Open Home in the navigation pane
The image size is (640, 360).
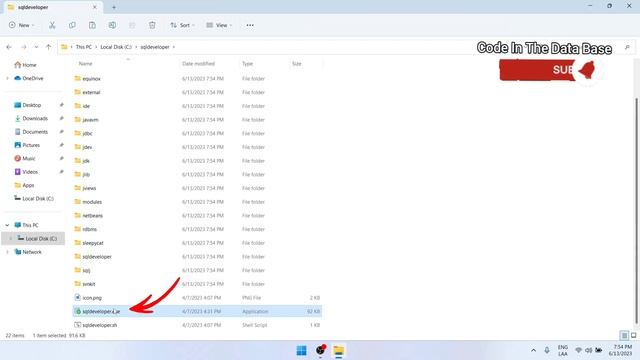tap(25, 65)
